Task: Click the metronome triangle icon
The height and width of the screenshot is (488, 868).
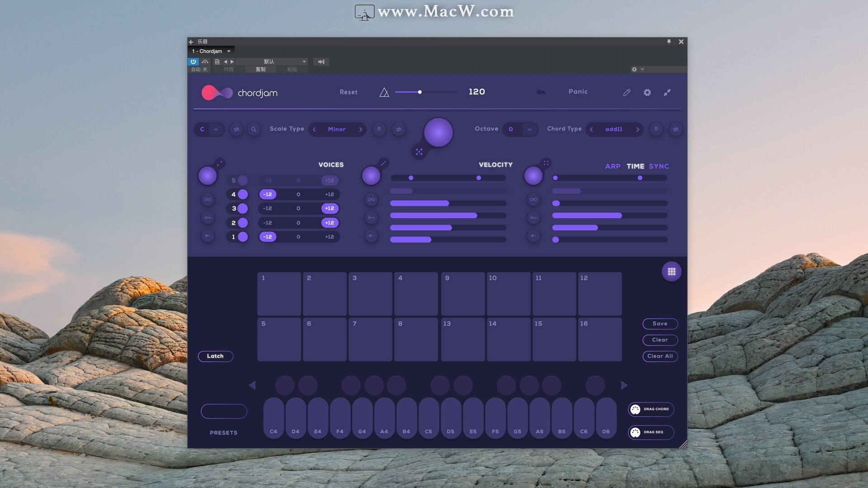Action: coord(384,92)
